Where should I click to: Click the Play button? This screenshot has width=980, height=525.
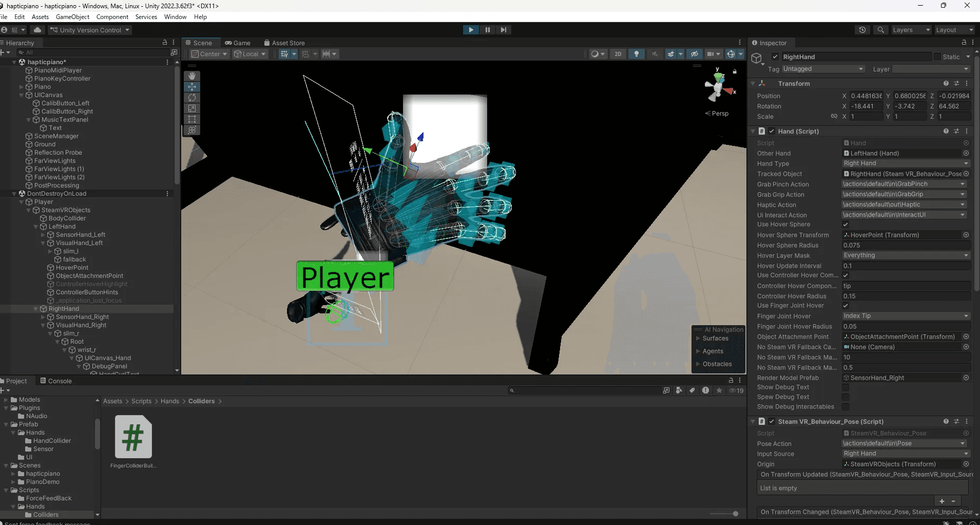click(x=470, y=30)
